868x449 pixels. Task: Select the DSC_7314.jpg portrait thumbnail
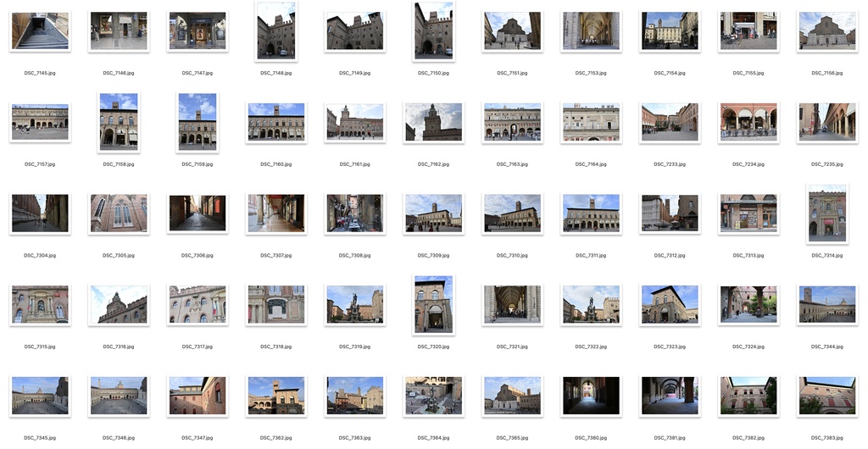(x=827, y=213)
